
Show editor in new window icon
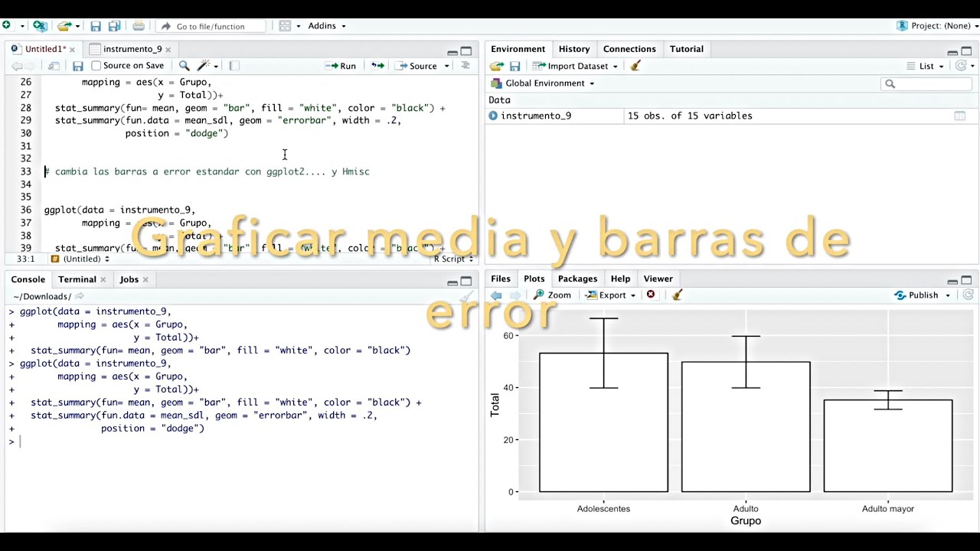[x=54, y=66]
